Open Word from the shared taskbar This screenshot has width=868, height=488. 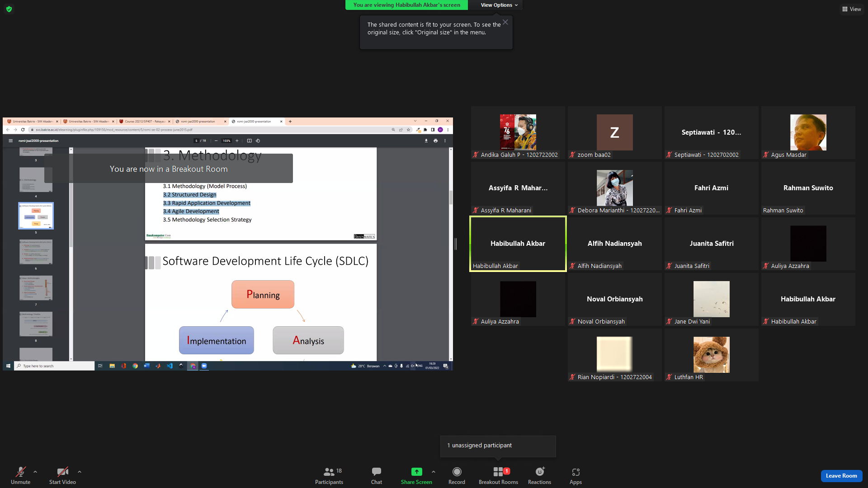(146, 366)
